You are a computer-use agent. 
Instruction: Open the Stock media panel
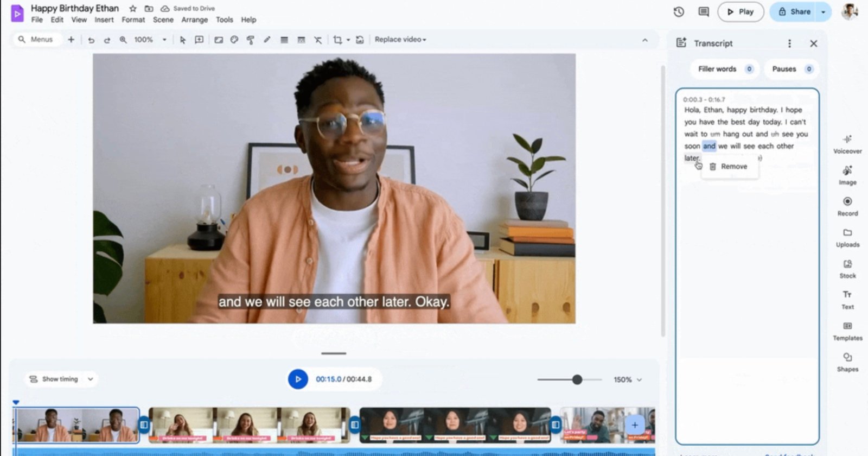(847, 268)
